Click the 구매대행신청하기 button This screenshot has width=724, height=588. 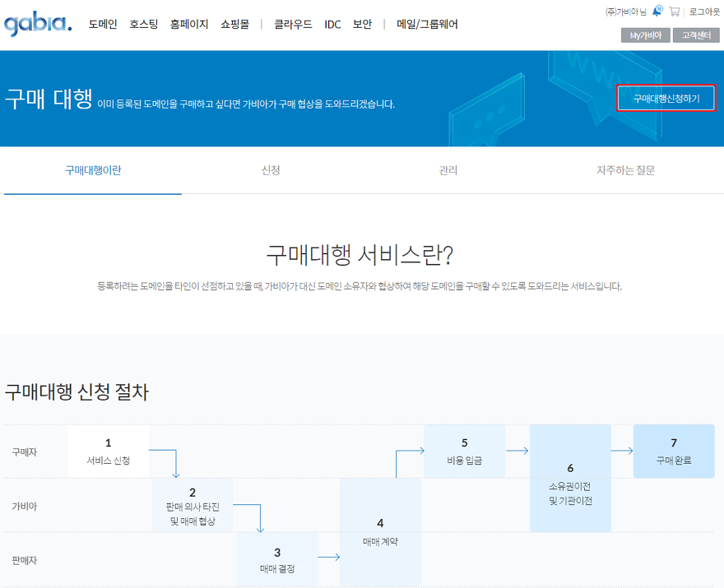coord(666,98)
